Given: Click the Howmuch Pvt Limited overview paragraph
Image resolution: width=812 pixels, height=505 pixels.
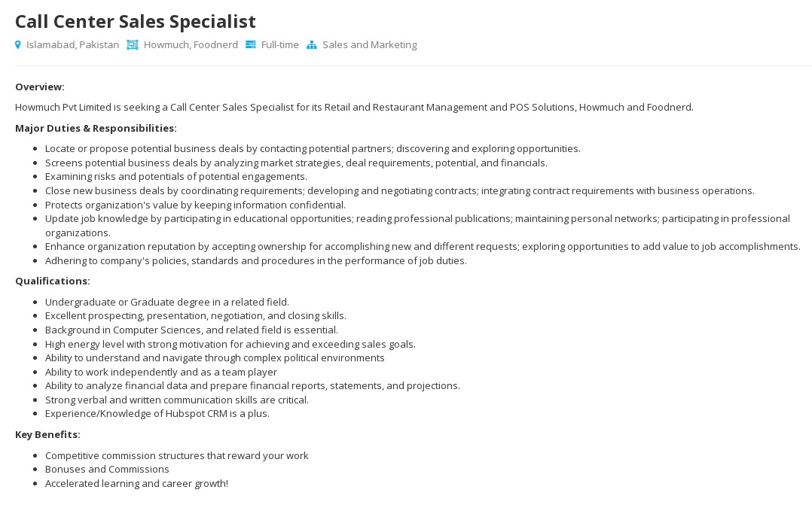Looking at the screenshot, I should pyautogui.click(x=354, y=107).
